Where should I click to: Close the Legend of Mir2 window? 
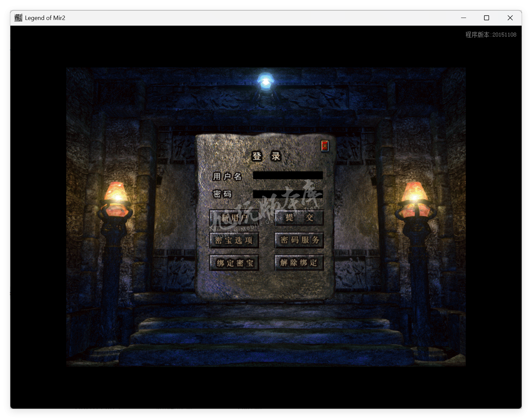pyautogui.click(x=510, y=18)
